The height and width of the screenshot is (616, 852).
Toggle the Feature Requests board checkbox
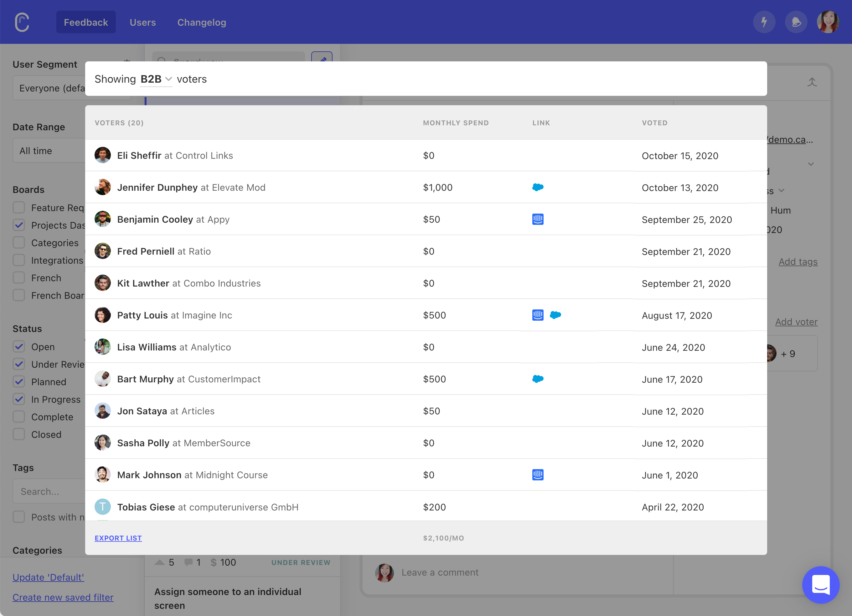pos(19,207)
